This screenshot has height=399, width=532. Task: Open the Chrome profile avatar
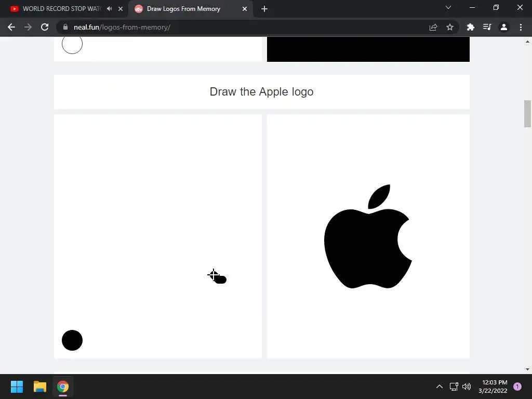504,27
